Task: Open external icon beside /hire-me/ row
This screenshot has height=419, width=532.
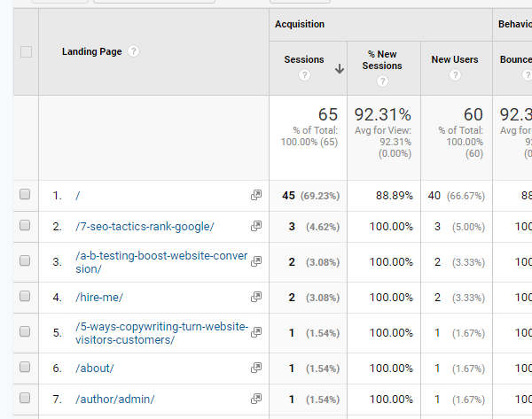Action: [x=256, y=297]
